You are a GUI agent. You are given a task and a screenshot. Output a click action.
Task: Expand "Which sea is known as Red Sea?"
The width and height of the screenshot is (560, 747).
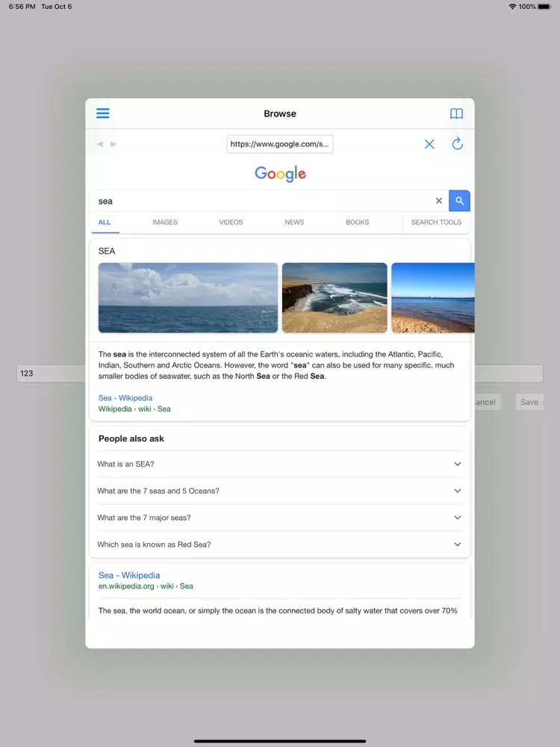tap(279, 544)
